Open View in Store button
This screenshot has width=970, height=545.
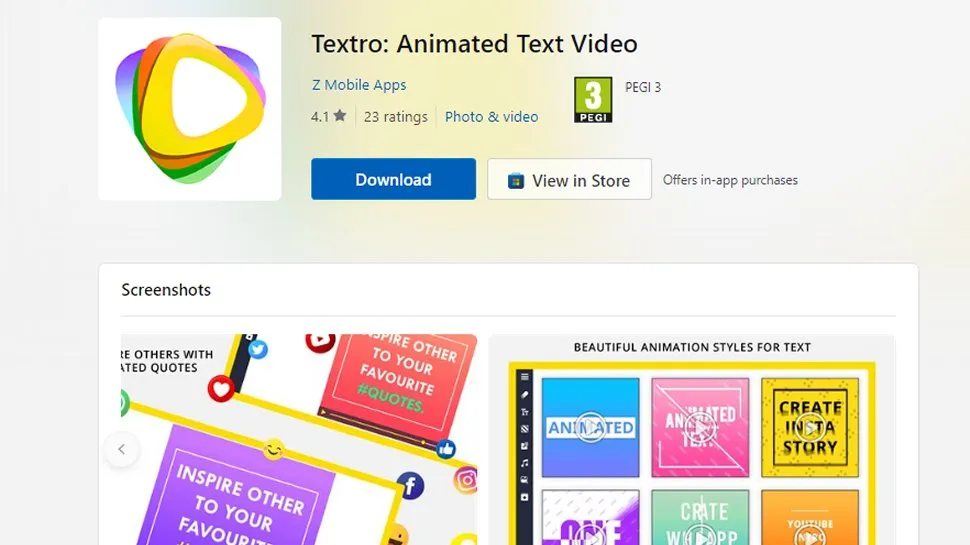point(569,179)
